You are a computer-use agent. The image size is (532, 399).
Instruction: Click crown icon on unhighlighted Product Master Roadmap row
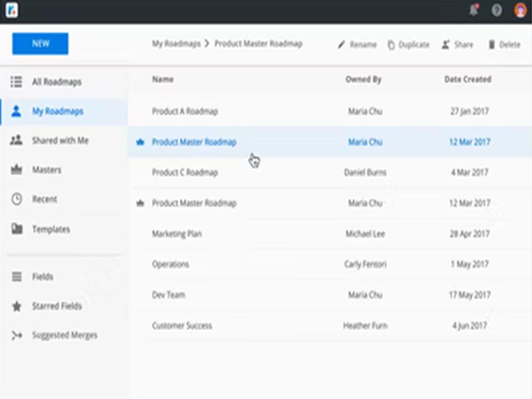[140, 203]
